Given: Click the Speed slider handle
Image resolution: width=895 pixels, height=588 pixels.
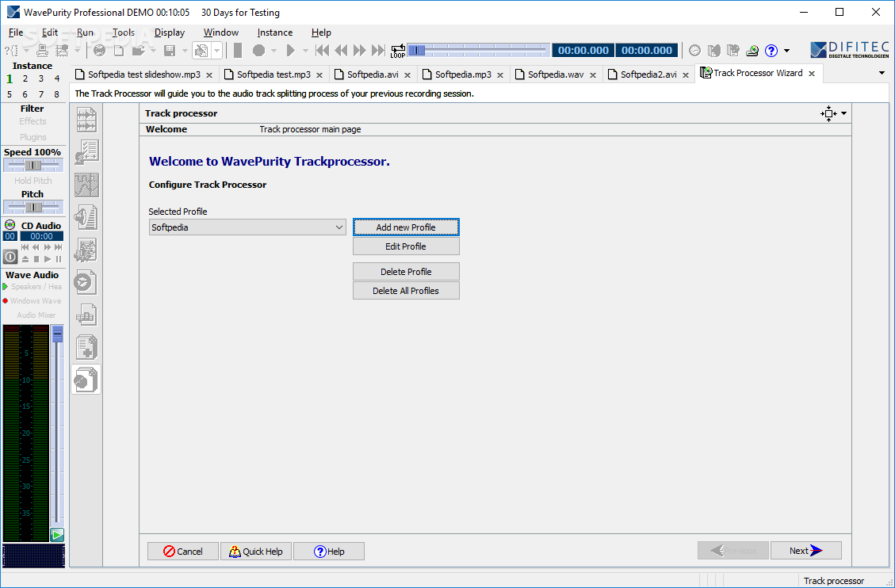Looking at the screenshot, I should 33,166.
